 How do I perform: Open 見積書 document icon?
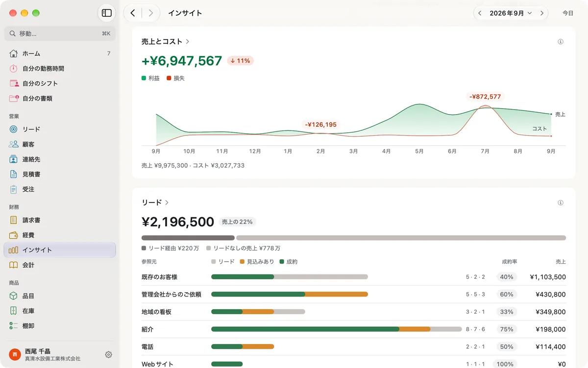[14, 174]
